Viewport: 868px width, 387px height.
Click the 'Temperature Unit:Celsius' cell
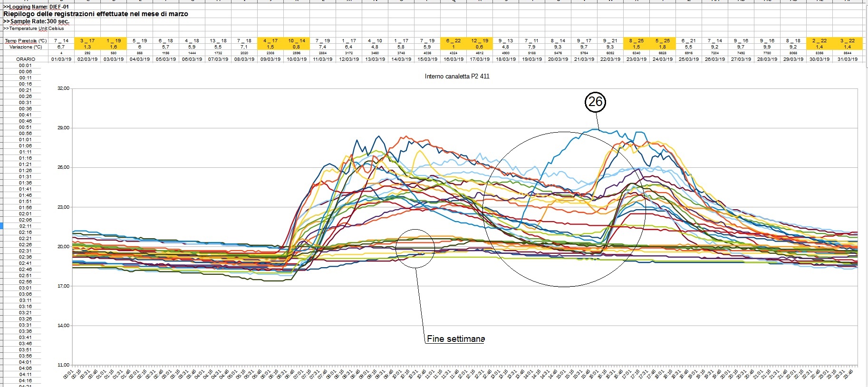coord(34,29)
